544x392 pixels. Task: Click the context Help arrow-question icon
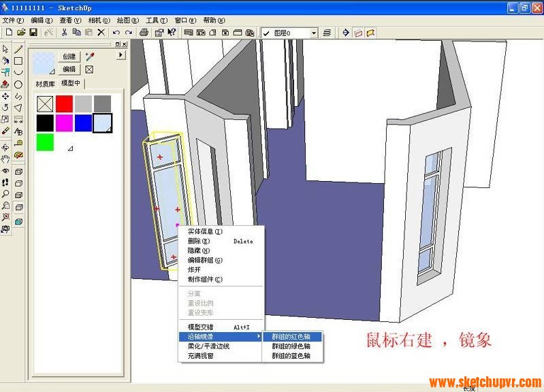coord(172,33)
